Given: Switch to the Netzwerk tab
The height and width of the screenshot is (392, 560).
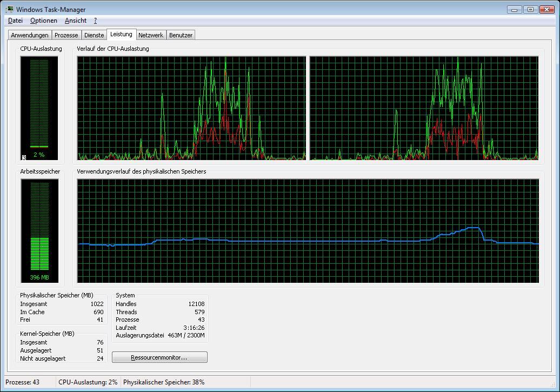Looking at the screenshot, I should point(151,35).
